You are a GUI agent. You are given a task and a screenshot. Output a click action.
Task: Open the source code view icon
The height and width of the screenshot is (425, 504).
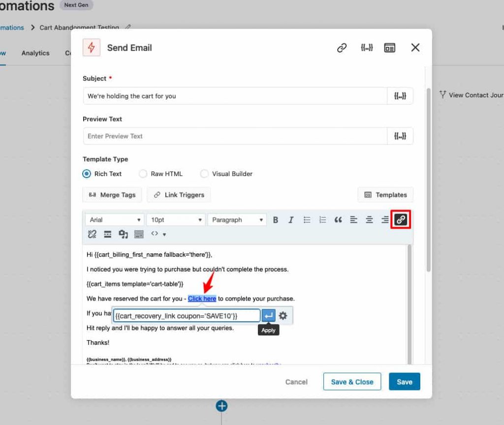pos(155,234)
